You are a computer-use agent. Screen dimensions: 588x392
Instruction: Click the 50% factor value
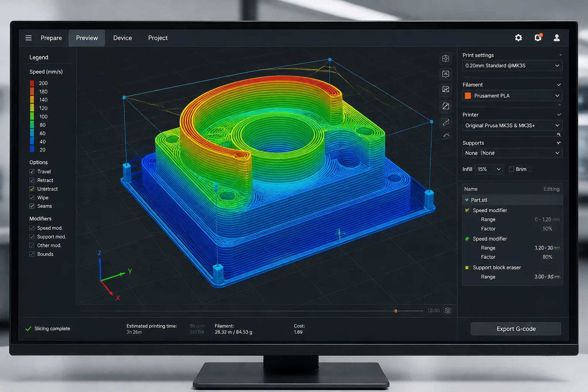[x=547, y=229]
